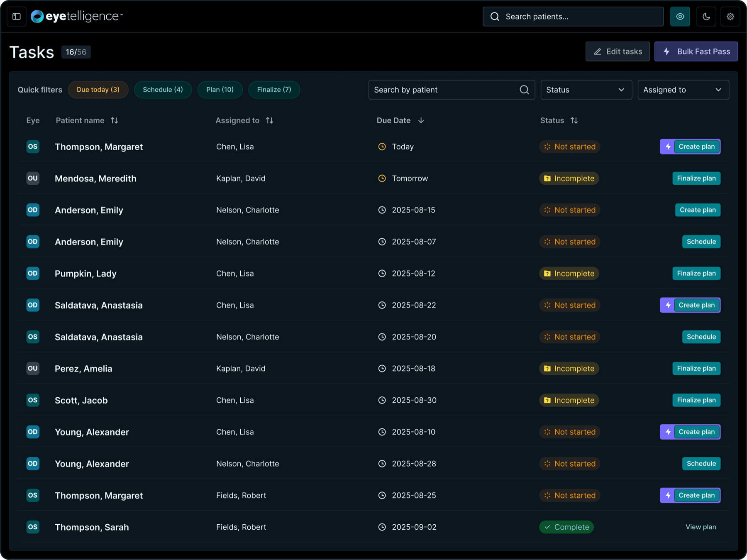
Task: Click the OS eye badge for Scott, Jacob
Action: tap(33, 400)
